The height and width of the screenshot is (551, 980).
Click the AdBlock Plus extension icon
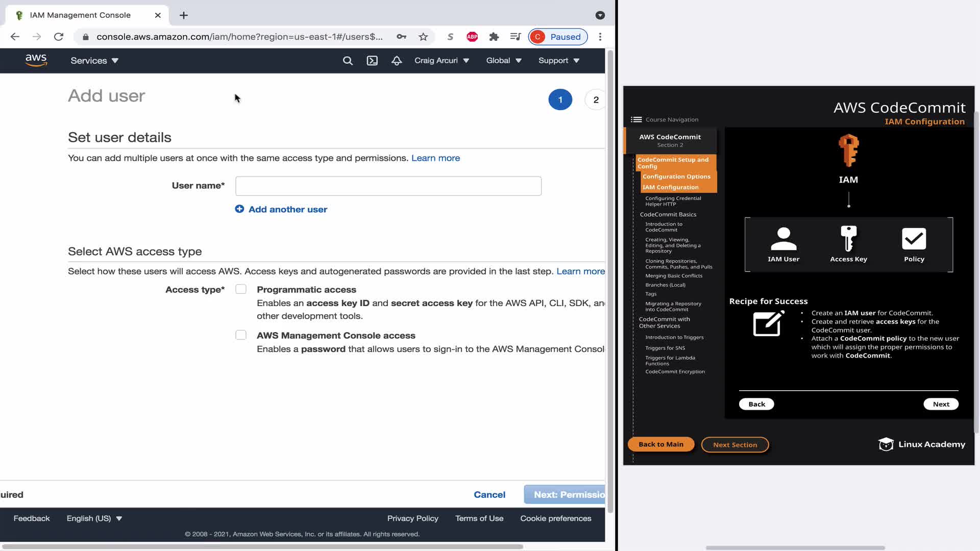pyautogui.click(x=472, y=37)
